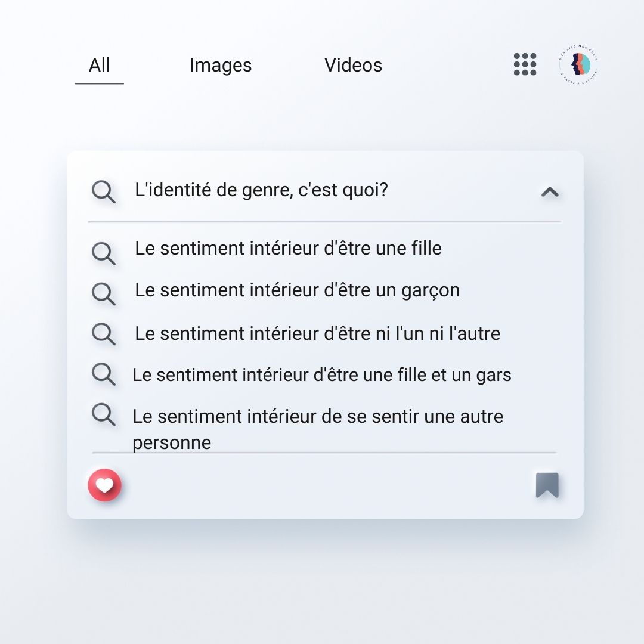
Task: Select suggestion "Le sentiment intérieur d'être une fille"
Action: click(x=288, y=248)
